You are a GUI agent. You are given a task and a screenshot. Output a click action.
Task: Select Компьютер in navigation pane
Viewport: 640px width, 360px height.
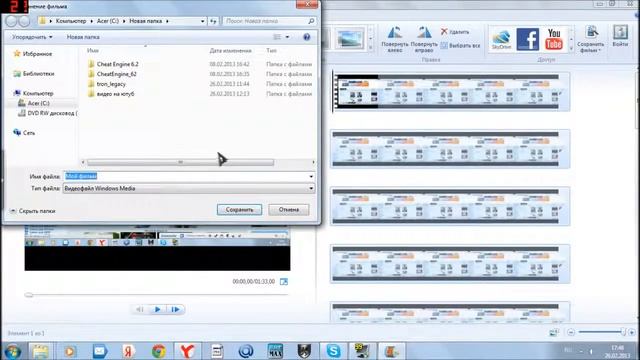tap(33, 93)
